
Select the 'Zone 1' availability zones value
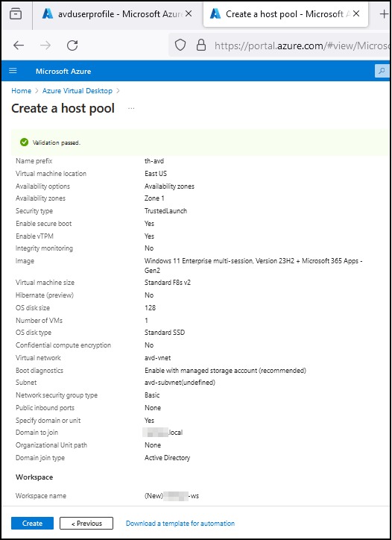coord(154,198)
